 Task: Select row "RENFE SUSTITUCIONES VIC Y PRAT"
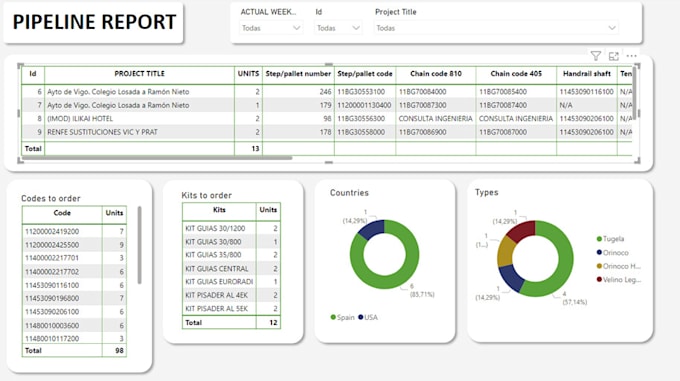(327, 132)
